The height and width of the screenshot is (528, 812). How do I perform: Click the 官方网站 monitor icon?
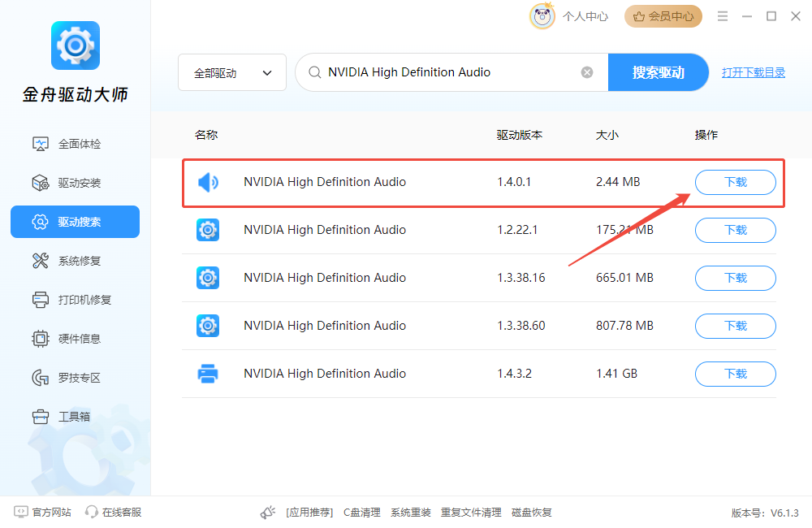pos(21,512)
